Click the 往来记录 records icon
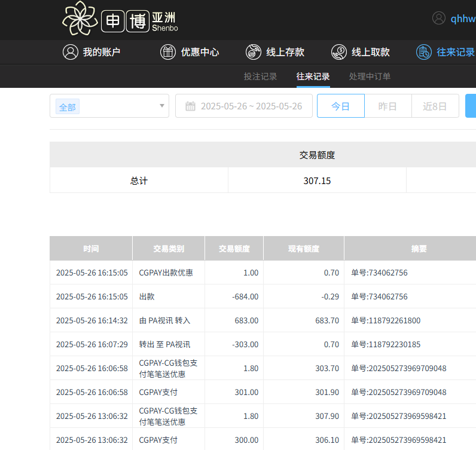The width and height of the screenshot is (476, 450). [x=424, y=52]
